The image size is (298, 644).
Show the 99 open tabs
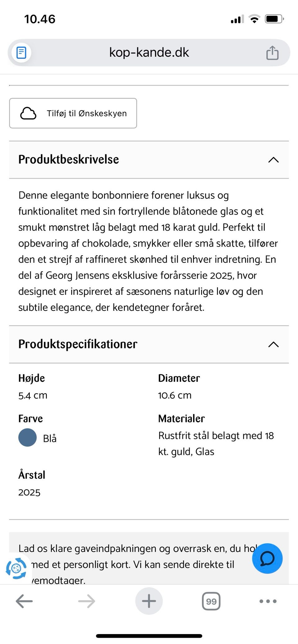pos(211,601)
